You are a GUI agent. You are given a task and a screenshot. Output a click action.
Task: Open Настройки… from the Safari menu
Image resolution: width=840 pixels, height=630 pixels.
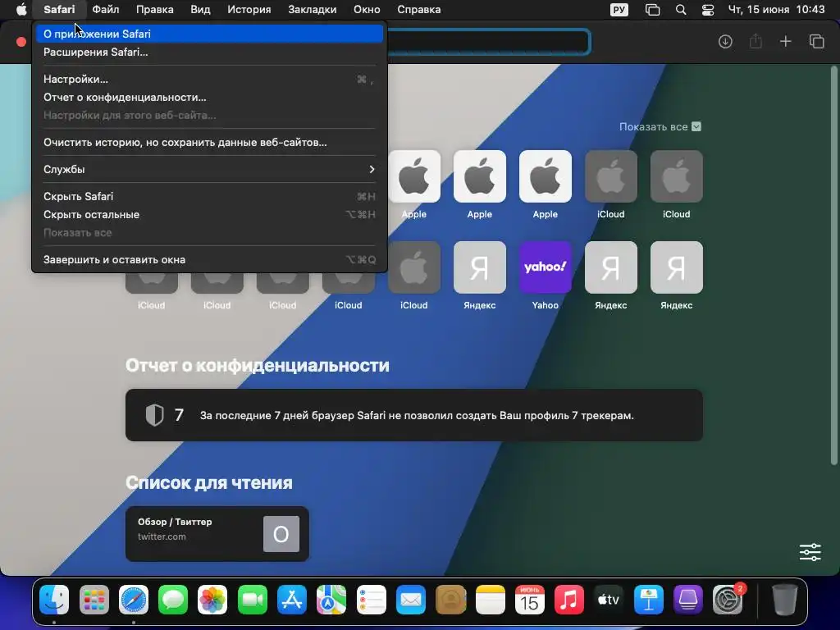pyautogui.click(x=209, y=80)
